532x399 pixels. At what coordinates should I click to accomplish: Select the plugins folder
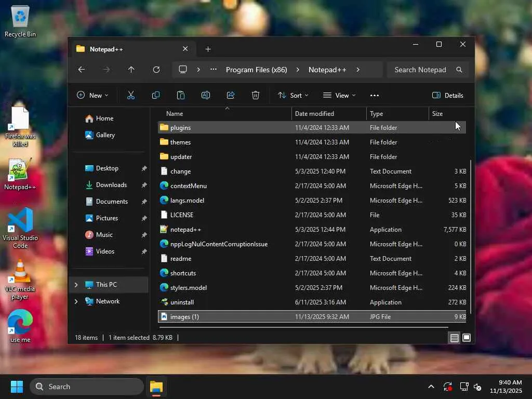coord(312,128)
